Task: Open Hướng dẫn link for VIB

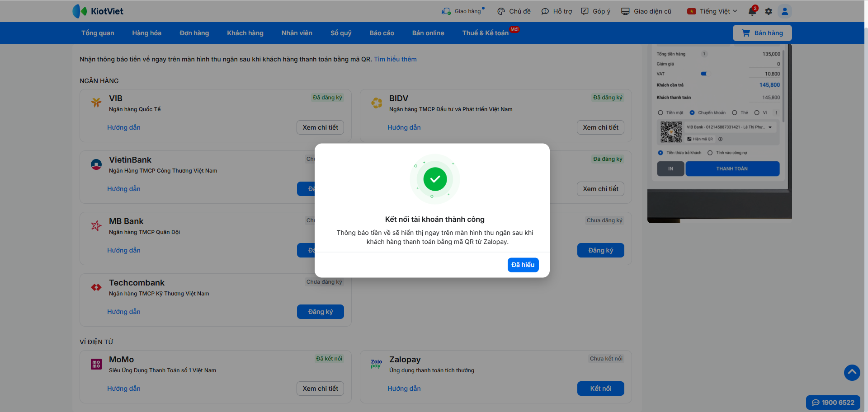Action: (x=124, y=127)
